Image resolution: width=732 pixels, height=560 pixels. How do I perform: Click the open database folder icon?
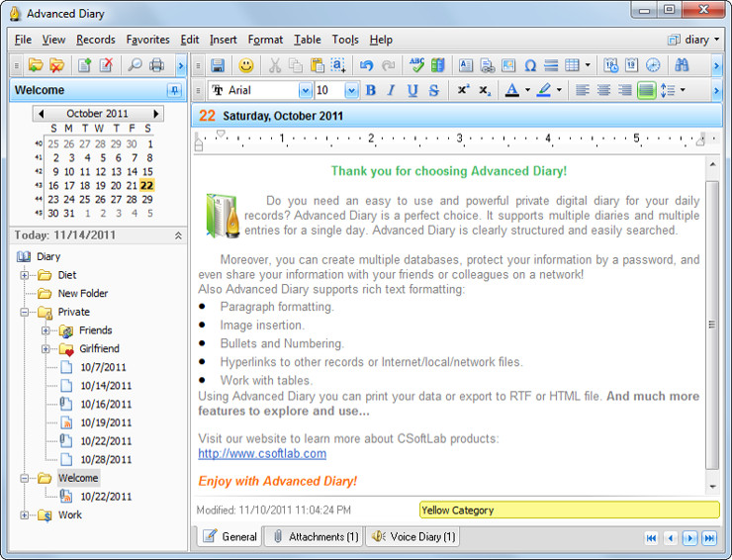pyautogui.click(x=36, y=65)
